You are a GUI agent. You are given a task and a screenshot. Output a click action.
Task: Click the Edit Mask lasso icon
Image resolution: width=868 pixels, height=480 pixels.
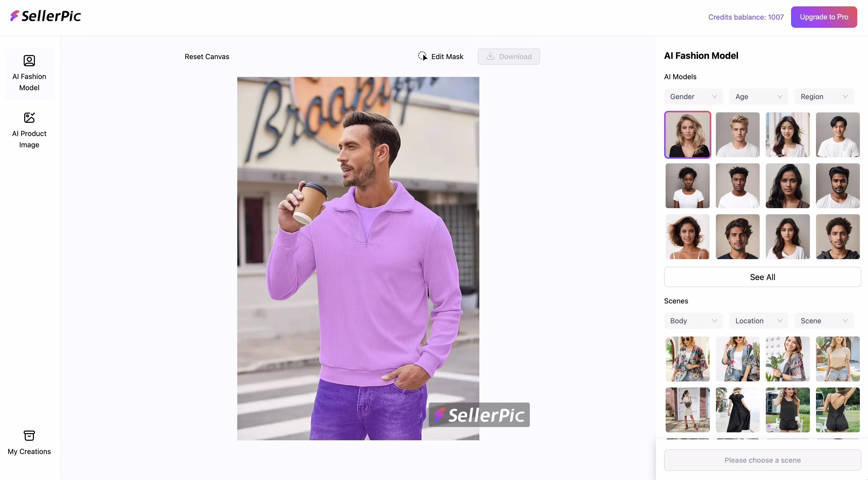coord(423,56)
